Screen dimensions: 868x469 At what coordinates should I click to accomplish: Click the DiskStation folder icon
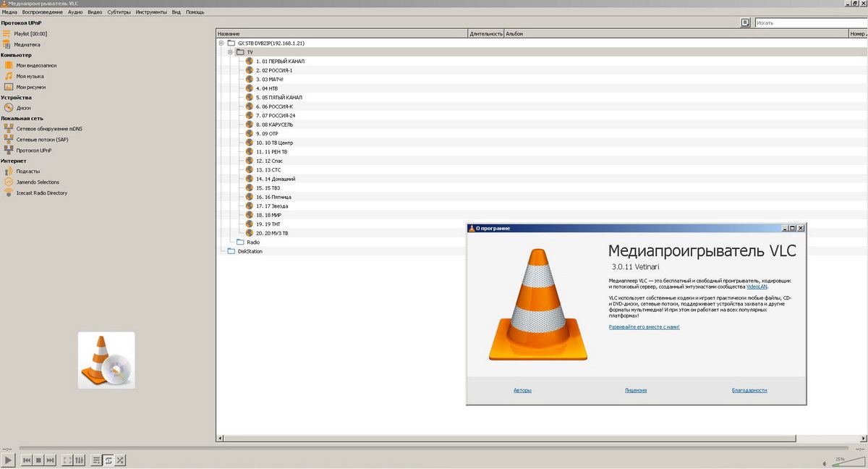(x=231, y=251)
